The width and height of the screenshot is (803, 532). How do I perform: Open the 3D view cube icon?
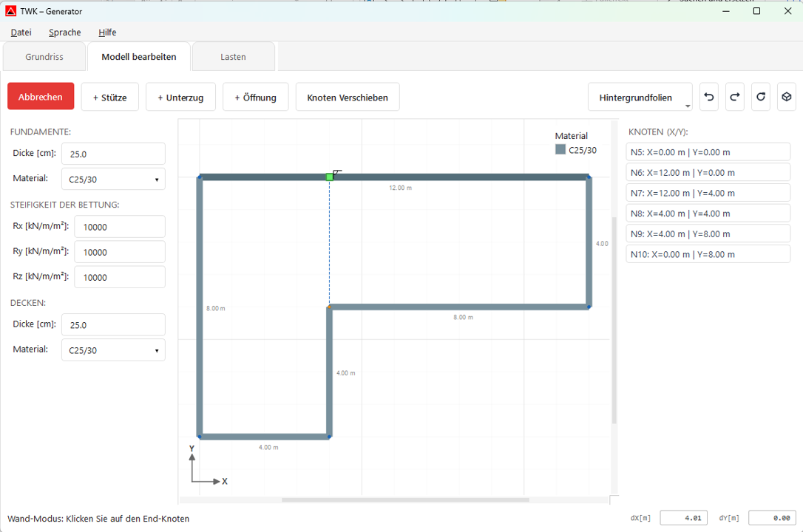786,97
